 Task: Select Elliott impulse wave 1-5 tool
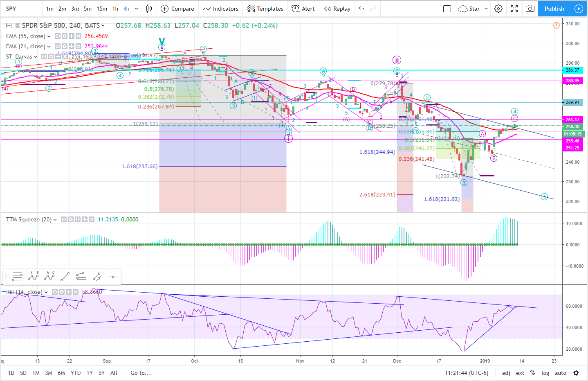click(33, 277)
